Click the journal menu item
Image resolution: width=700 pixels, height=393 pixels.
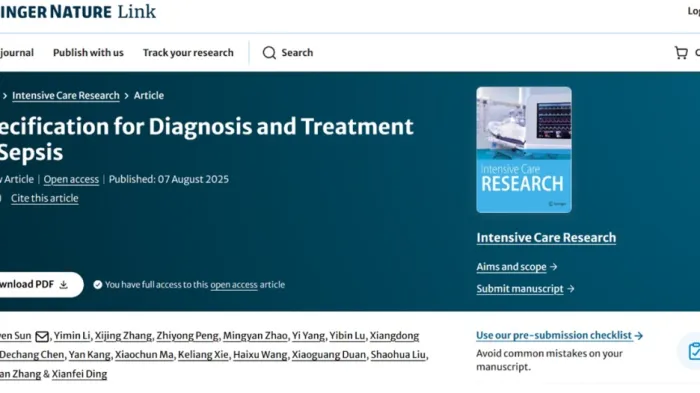(17, 53)
